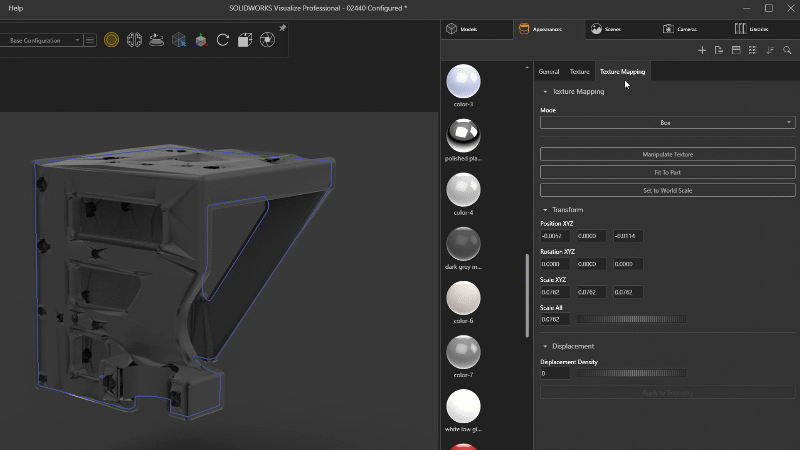Viewport: 800px width, 450px height.
Task: Select the dark grey appearance thumbnail
Action: (462, 243)
